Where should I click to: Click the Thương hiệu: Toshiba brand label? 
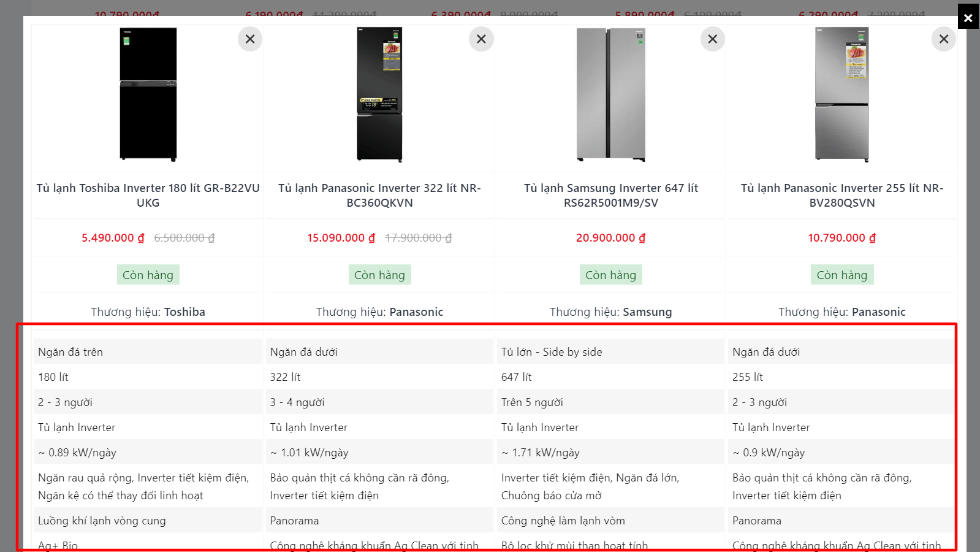tap(148, 312)
